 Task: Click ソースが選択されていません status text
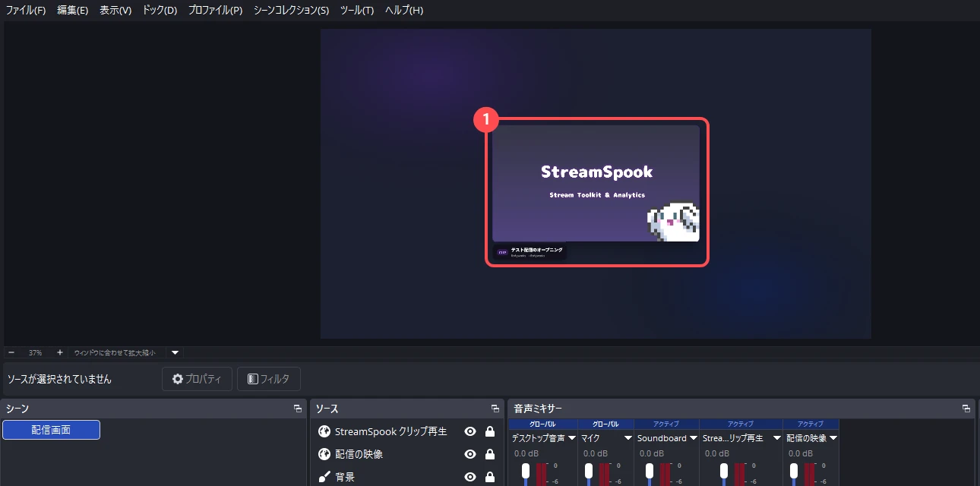coord(59,379)
